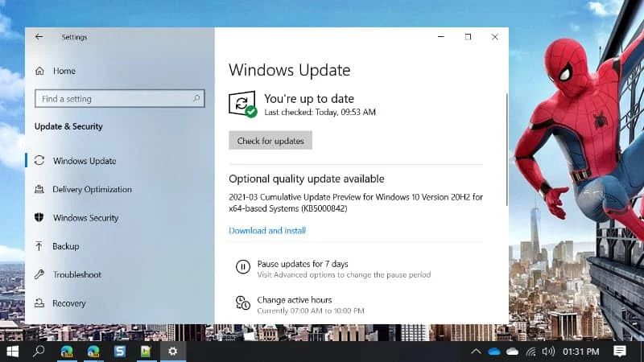
Task: Open second Edge icon on taskbar
Action: pyautogui.click(x=93, y=352)
